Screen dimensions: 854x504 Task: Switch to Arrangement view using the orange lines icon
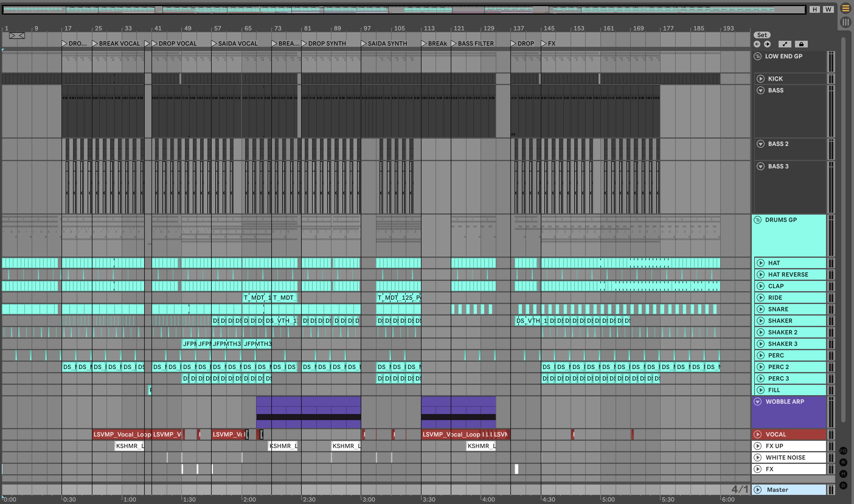[845, 9]
